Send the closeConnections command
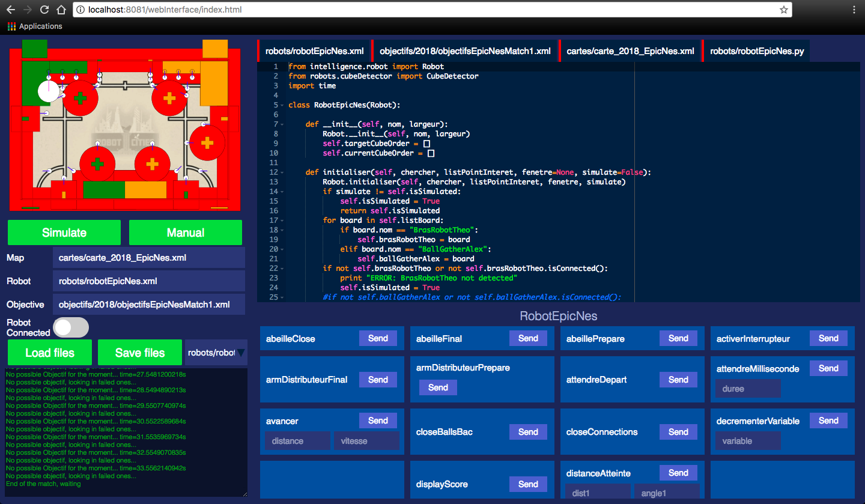The height and width of the screenshot is (504, 865). coord(678,431)
